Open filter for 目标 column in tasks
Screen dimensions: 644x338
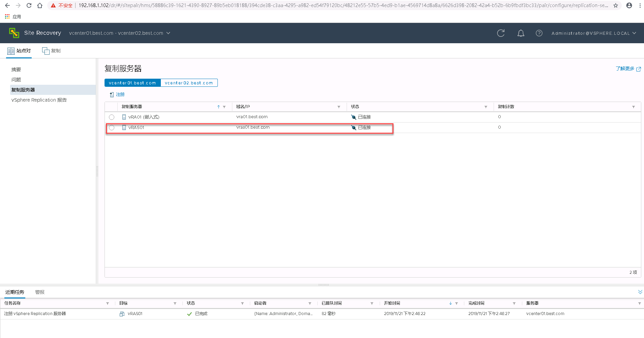[x=175, y=303]
